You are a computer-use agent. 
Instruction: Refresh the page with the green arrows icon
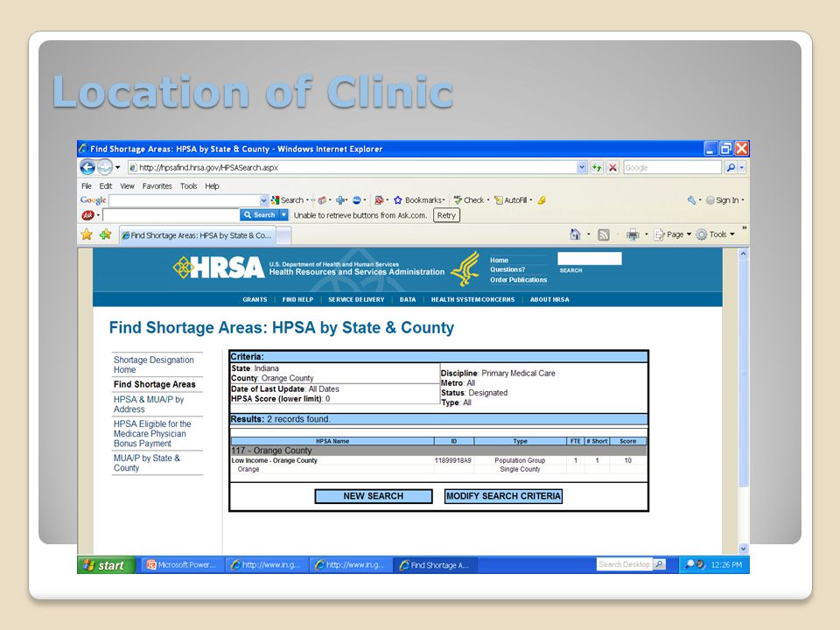(596, 168)
